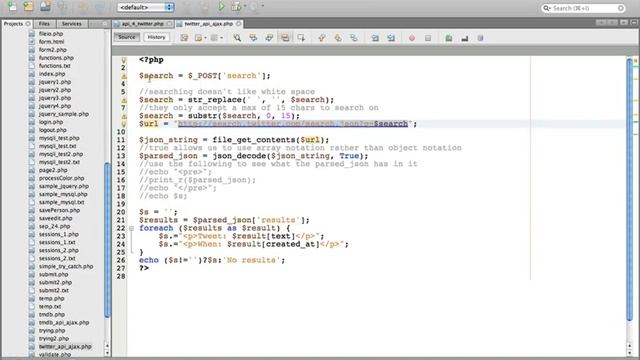
Task: Select login.php in the project tree
Action: click(51, 122)
